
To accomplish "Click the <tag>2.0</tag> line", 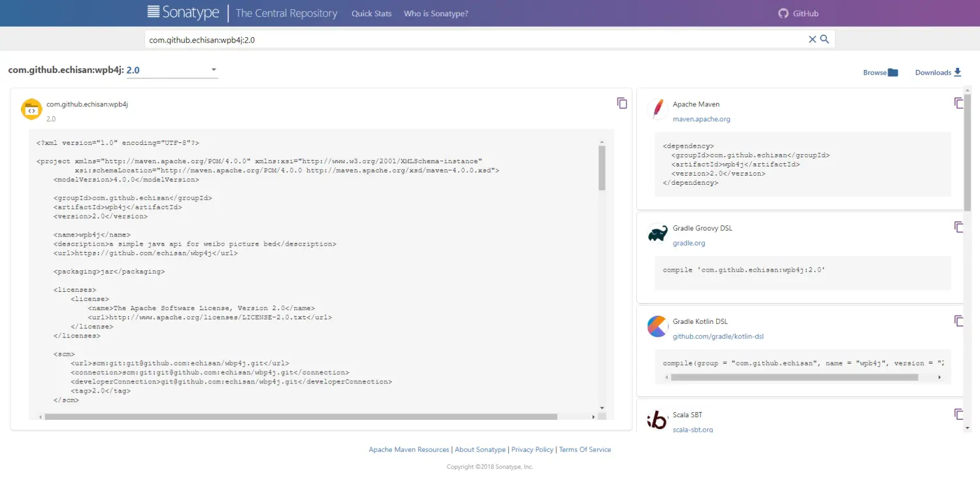I will 101,390.
